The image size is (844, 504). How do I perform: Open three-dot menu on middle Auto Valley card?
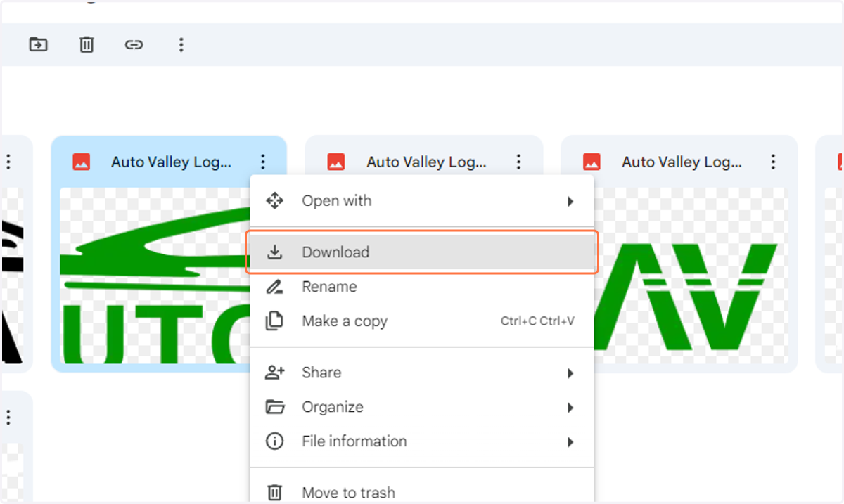point(518,162)
